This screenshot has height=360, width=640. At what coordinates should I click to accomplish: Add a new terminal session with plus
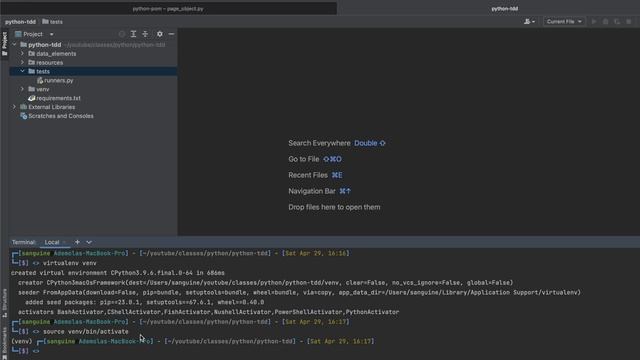pos(77,242)
